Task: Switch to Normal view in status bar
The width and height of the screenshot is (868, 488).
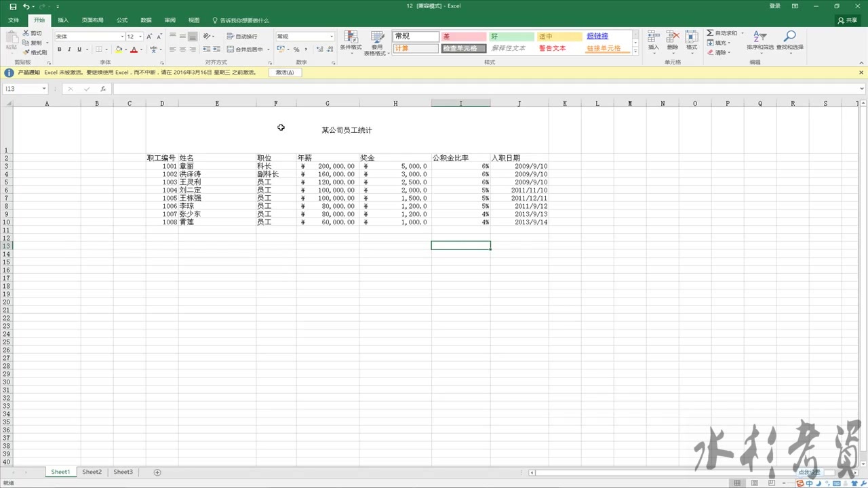Action: click(737, 483)
